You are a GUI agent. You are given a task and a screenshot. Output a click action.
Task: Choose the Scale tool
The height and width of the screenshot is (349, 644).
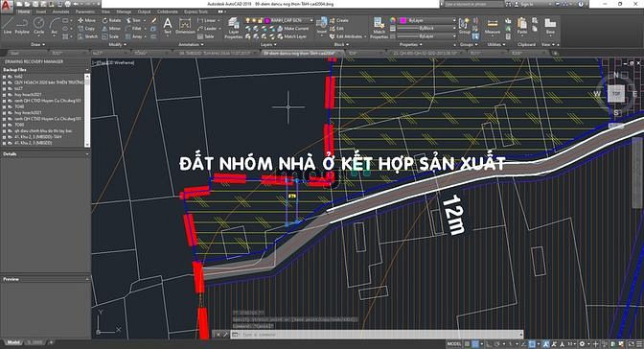111,36
